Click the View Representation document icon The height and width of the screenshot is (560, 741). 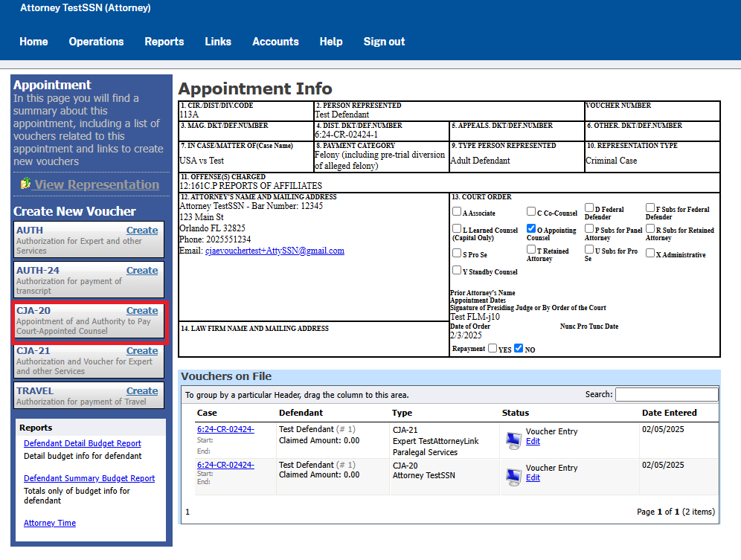click(25, 184)
